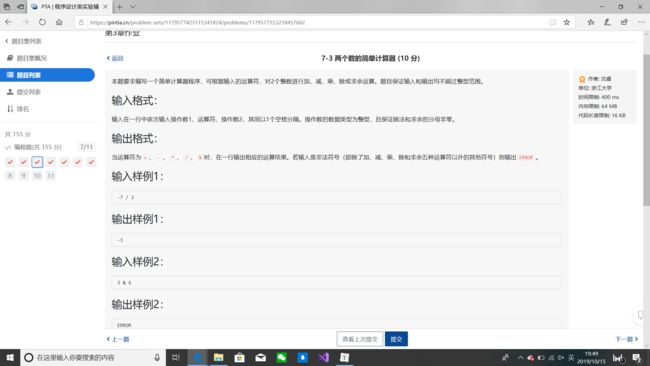Image resolution: width=650 pixels, height=366 pixels.
Task: Open 排名 in the sidebar
Action: (18, 109)
